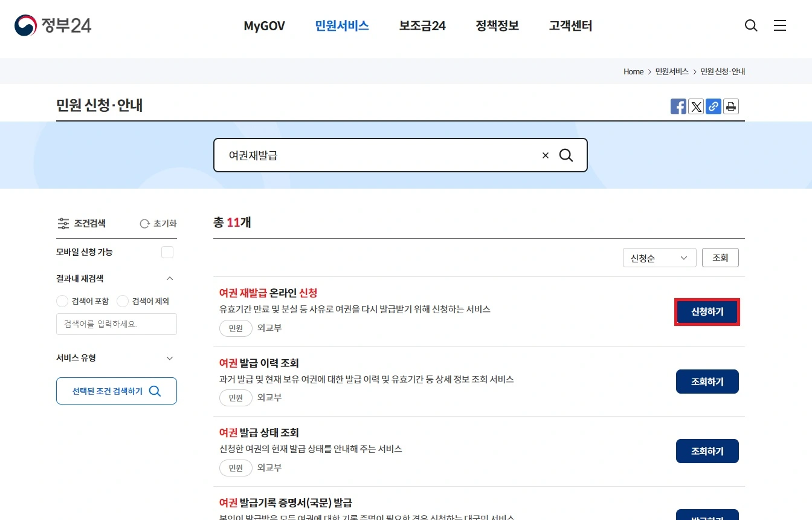
Task: Copy the page URL with the link icon
Action: click(714, 106)
